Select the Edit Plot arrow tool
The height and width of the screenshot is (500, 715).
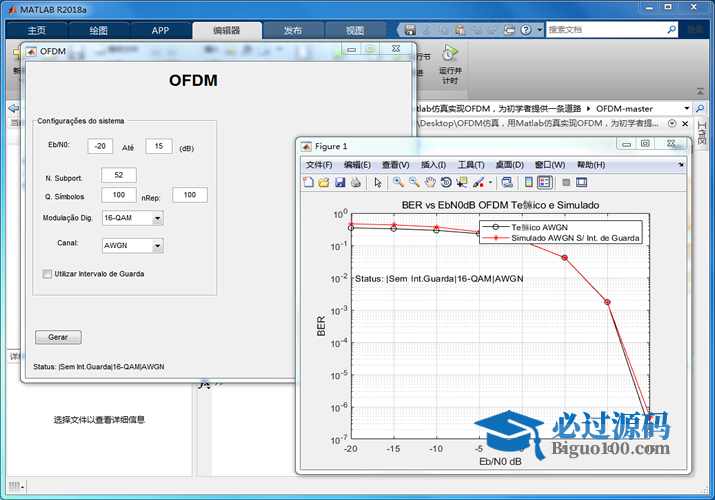pos(378,182)
